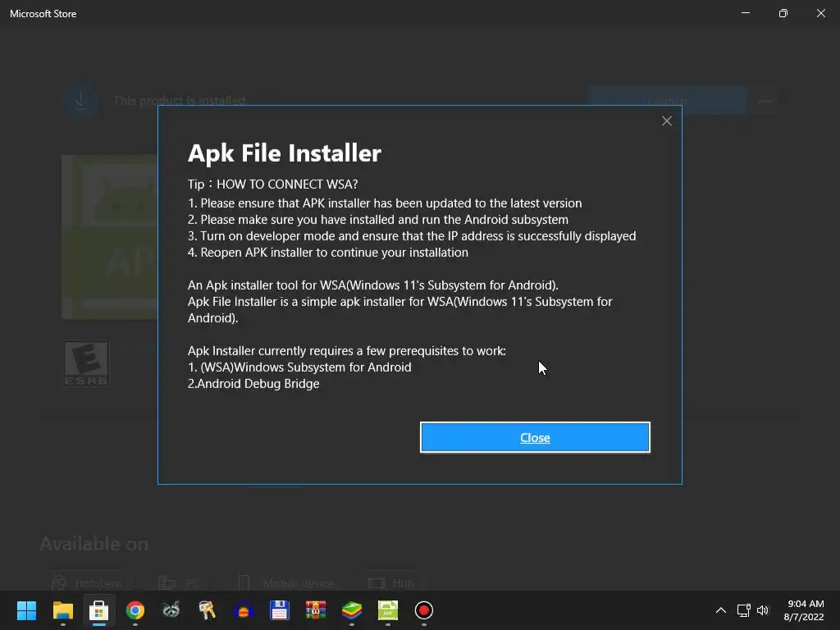Click the 'Tip : HOW TO CONNECT WSA?' line
The width and height of the screenshot is (840, 630).
click(x=272, y=185)
